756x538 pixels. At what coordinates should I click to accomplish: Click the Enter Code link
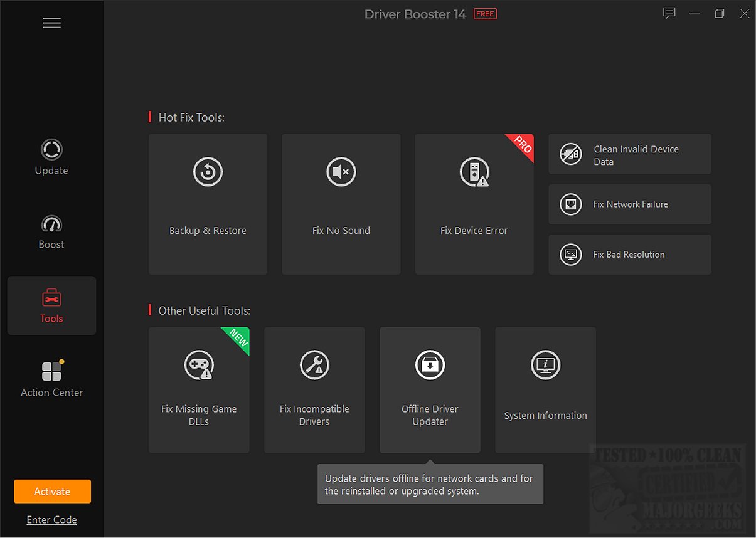[51, 520]
